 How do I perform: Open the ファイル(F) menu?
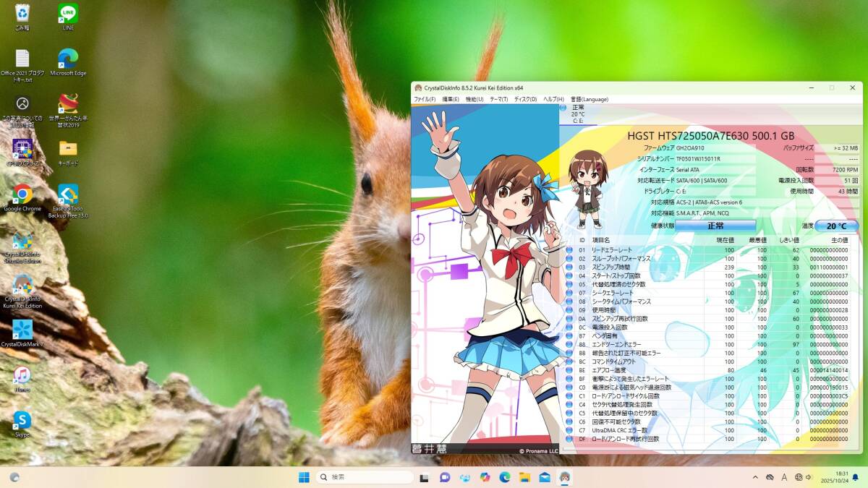pyautogui.click(x=424, y=99)
